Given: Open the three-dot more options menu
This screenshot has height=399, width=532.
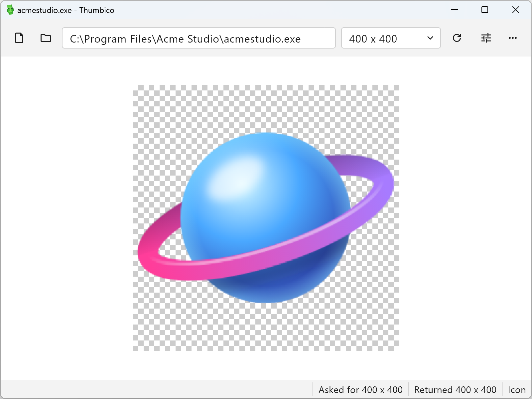Looking at the screenshot, I should [x=513, y=38].
